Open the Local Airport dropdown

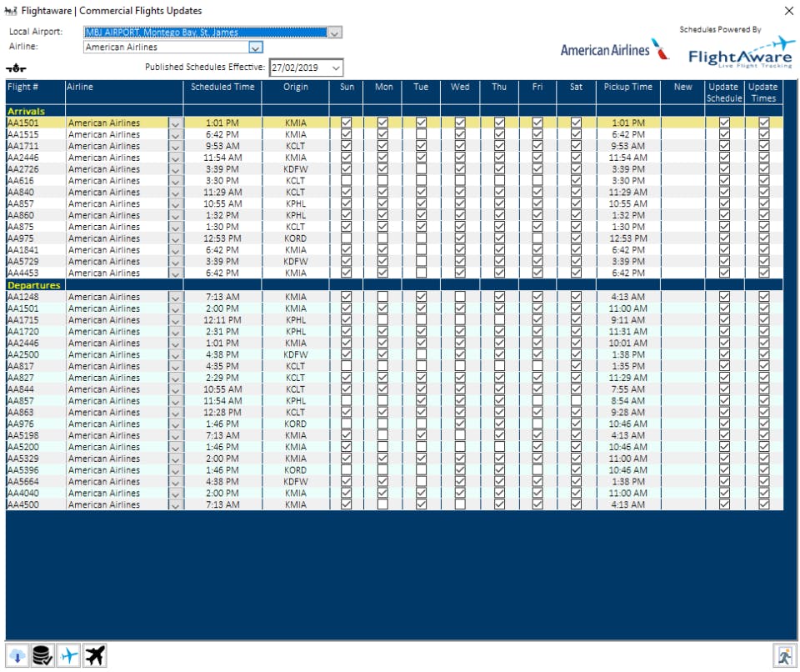[335, 33]
